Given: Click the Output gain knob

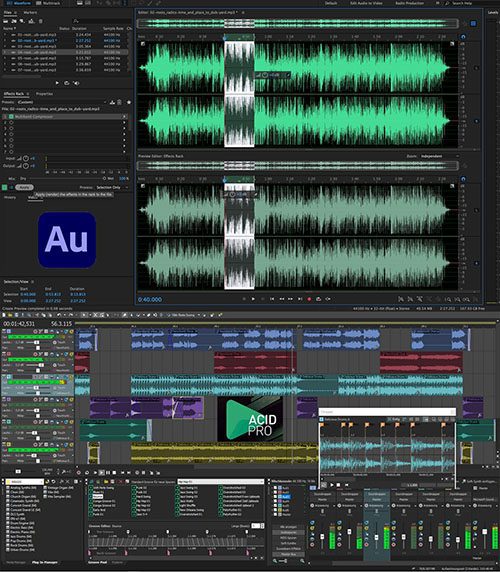Looking at the screenshot, I should tap(26, 166).
